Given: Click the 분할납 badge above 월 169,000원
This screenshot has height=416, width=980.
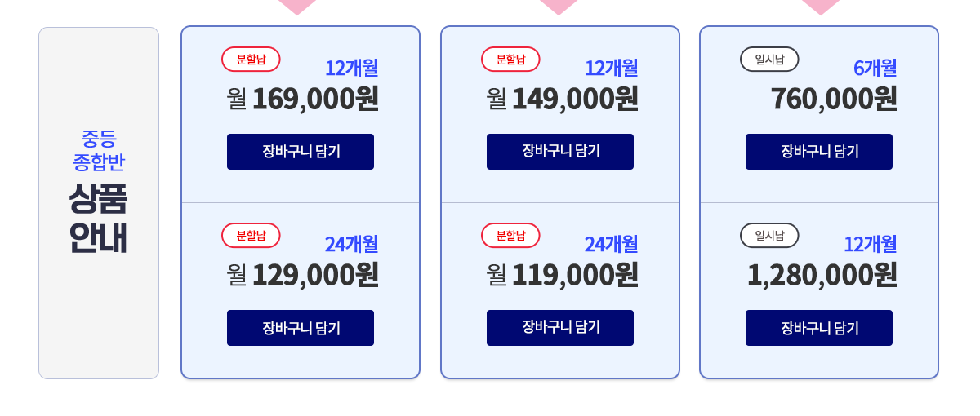Looking at the screenshot, I should [x=251, y=60].
